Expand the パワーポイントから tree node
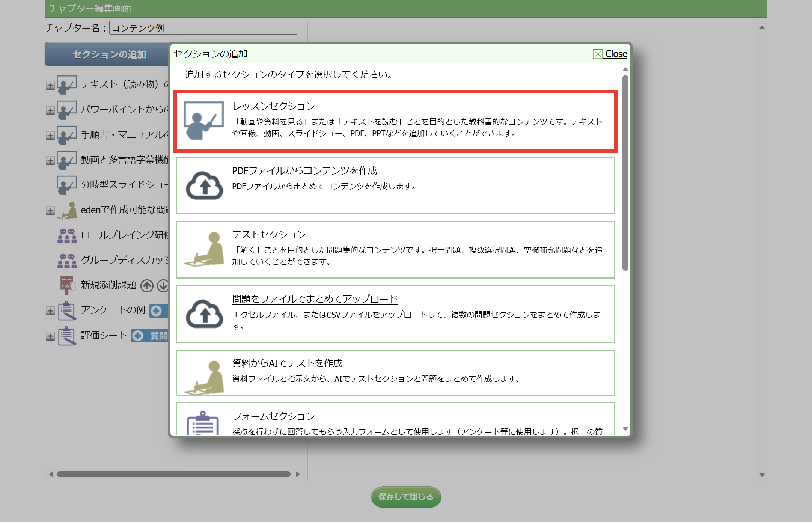 click(50, 111)
